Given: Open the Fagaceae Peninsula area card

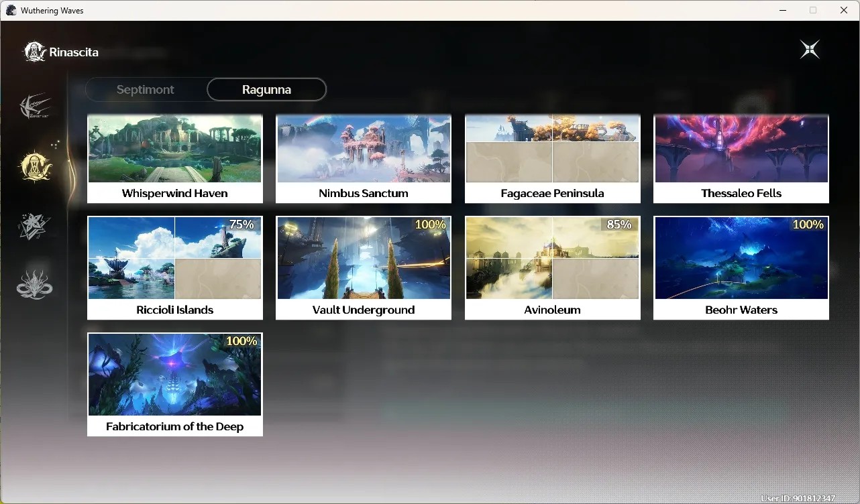Looking at the screenshot, I should click(553, 159).
